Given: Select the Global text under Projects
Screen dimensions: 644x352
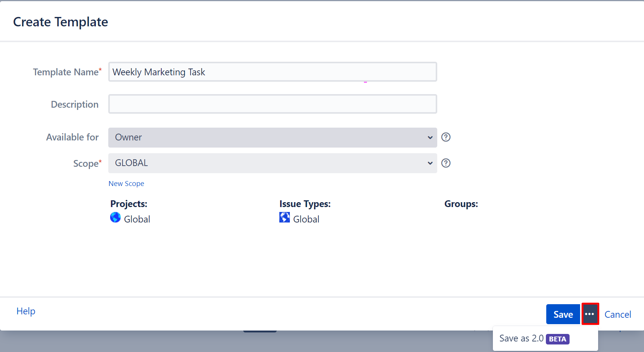Looking at the screenshot, I should coord(137,219).
